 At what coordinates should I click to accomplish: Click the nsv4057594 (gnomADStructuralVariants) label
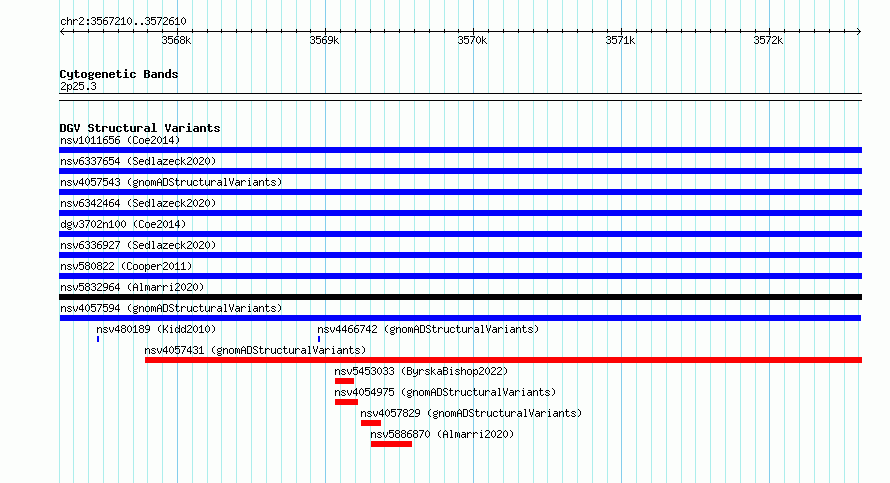171,308
